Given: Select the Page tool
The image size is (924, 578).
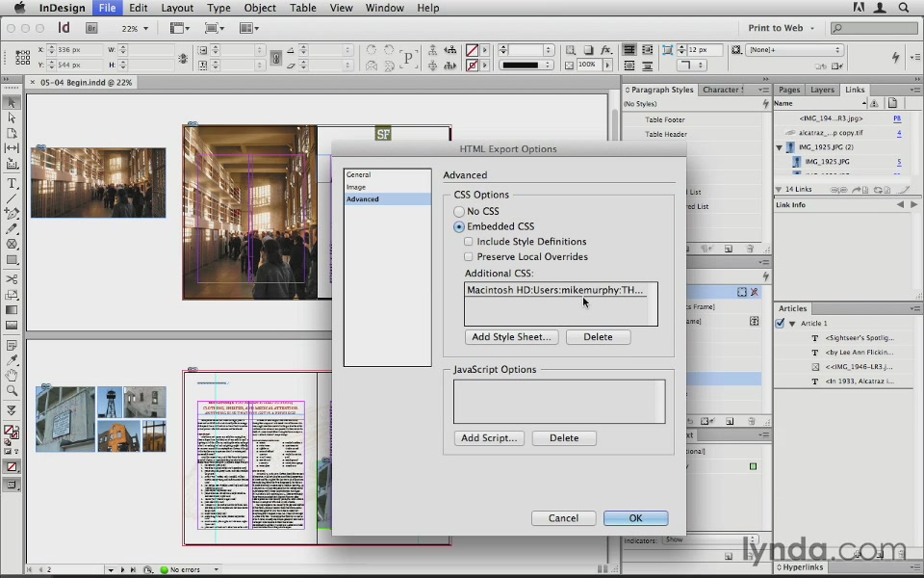Looking at the screenshot, I should [12, 133].
